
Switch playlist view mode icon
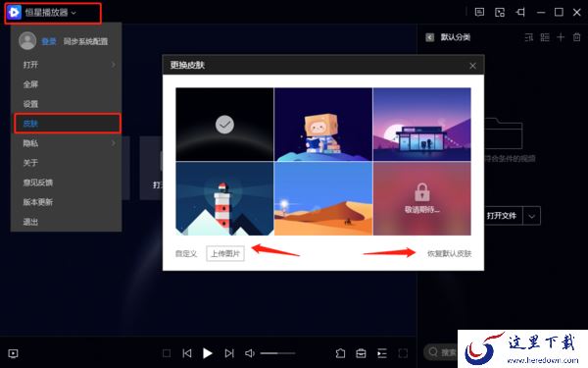pos(545,37)
